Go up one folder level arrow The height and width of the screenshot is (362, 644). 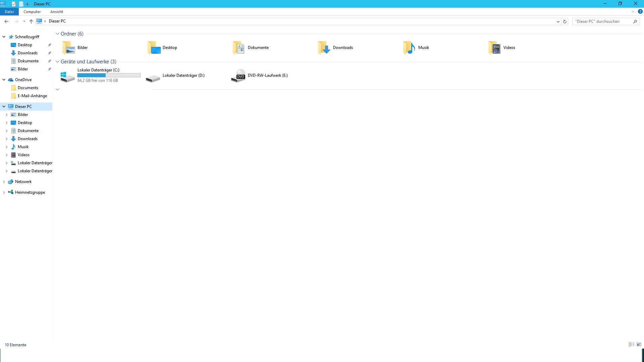[x=31, y=21]
